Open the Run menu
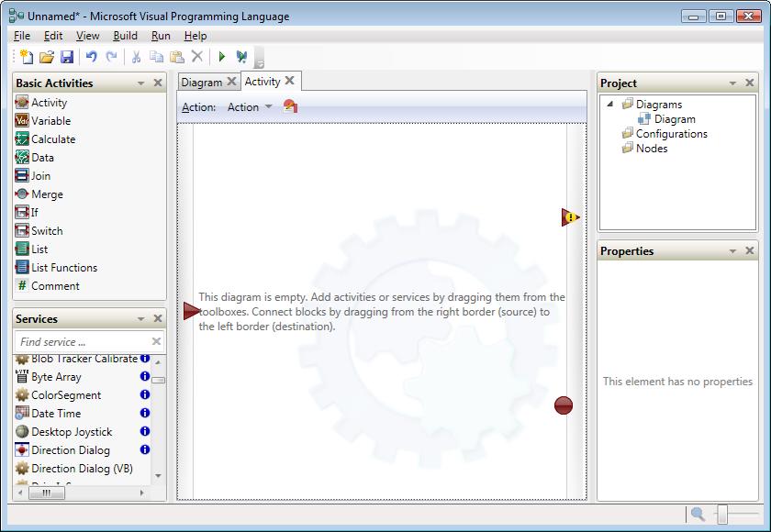 (x=161, y=36)
